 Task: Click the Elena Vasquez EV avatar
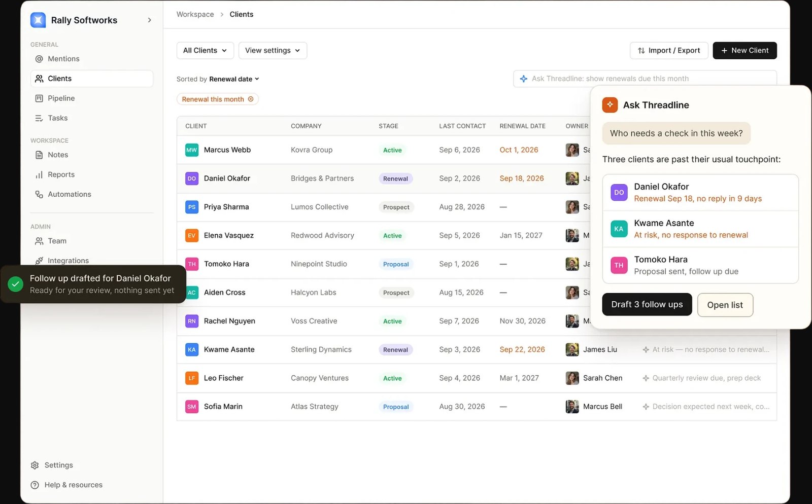coord(192,236)
